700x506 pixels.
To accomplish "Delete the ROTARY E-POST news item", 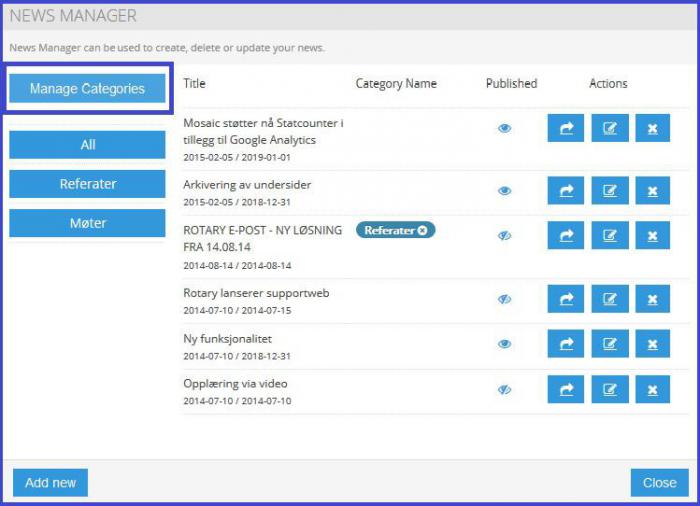I will (652, 236).
